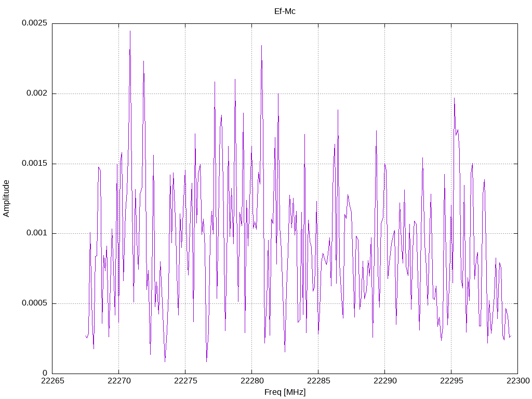Click x-axis tick label 22270

[x=119, y=381]
